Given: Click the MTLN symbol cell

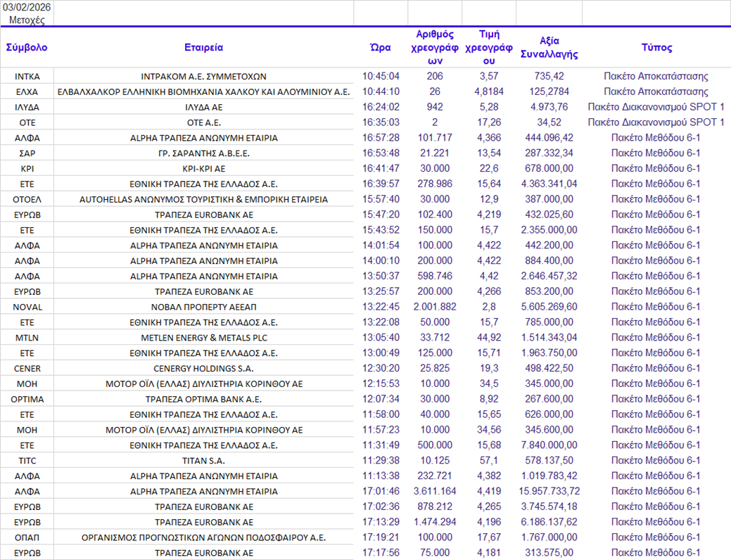Looking at the screenshot, I should [27, 338].
